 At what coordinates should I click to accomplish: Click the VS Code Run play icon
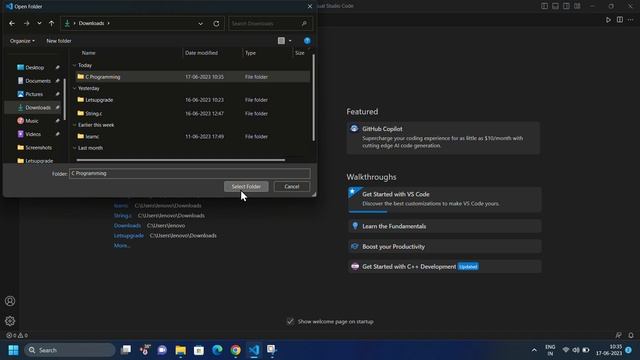[608, 20]
